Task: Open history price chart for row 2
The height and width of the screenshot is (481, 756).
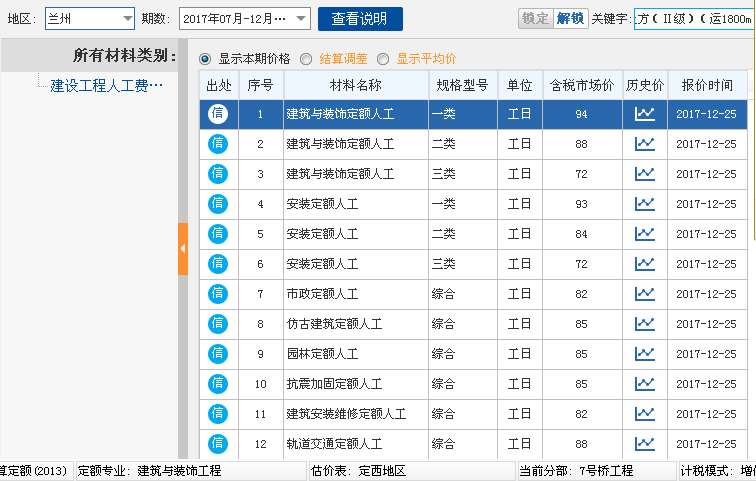Action: pos(645,144)
